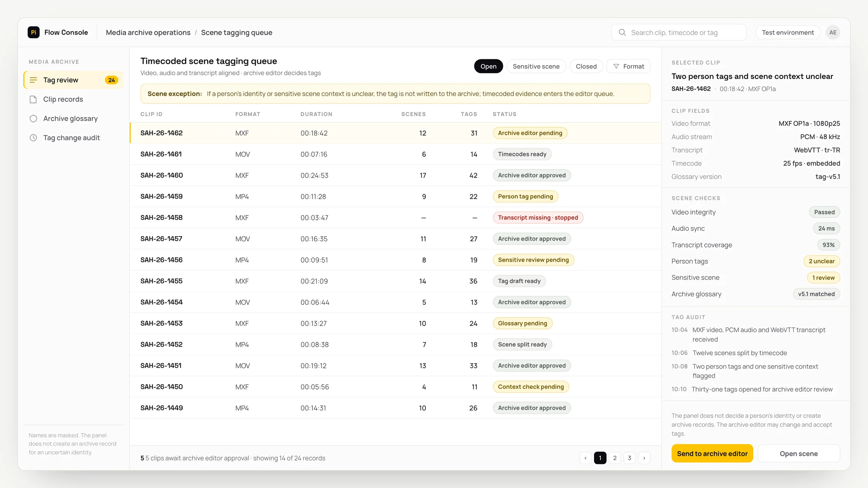Select clip row SAH-26-1452
This screenshot has height=488, width=868.
[395, 345]
